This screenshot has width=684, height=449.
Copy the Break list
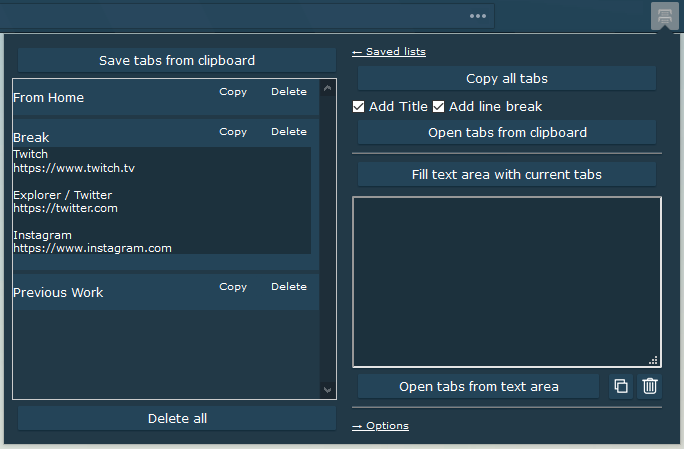pyautogui.click(x=233, y=132)
